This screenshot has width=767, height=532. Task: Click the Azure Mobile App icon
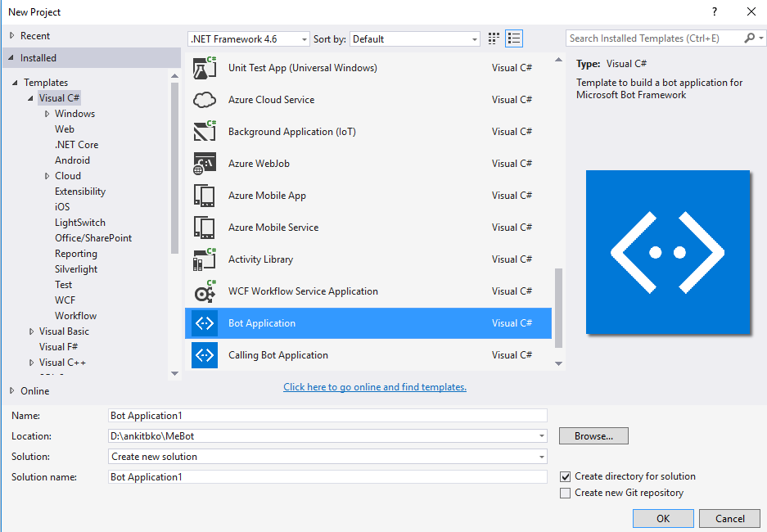205,196
